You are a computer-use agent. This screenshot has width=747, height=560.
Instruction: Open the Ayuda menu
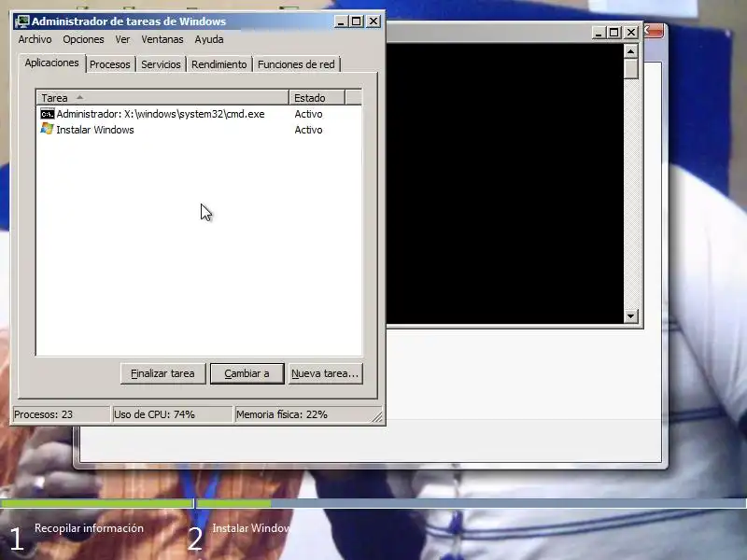[208, 39]
